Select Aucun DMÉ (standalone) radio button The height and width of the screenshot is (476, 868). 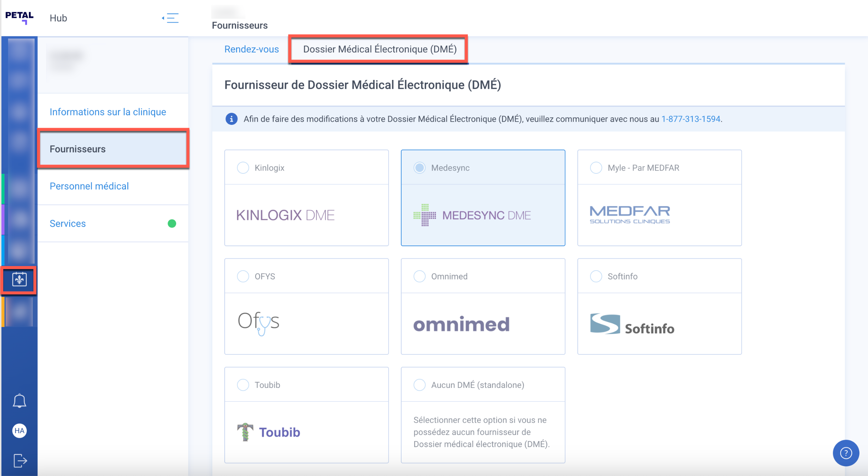[419, 385]
